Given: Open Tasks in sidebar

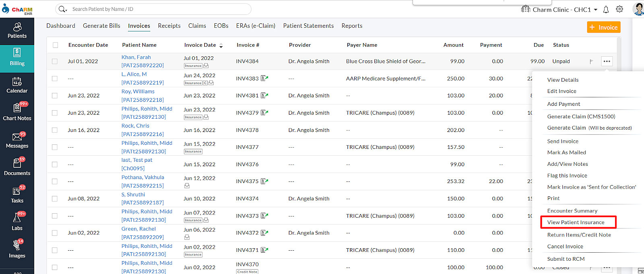Looking at the screenshot, I should click(x=17, y=195).
